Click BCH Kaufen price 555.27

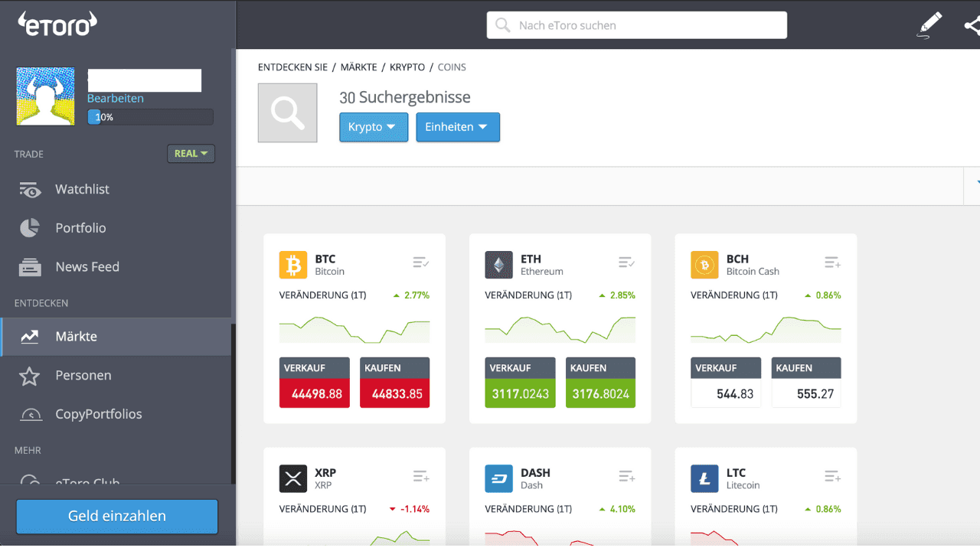(806, 393)
